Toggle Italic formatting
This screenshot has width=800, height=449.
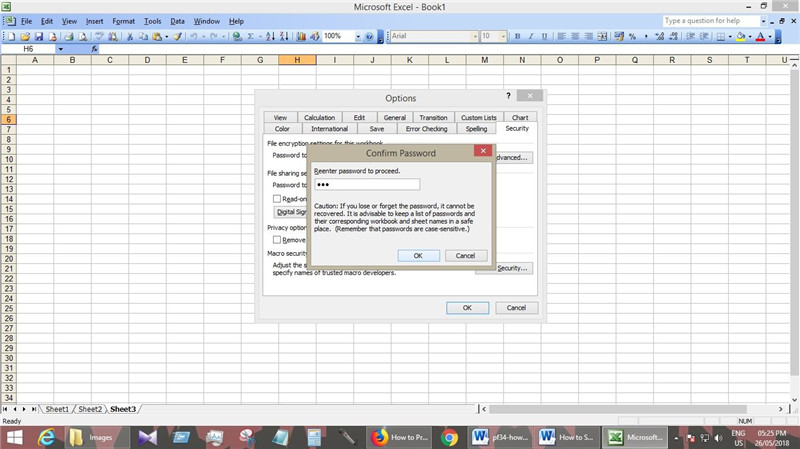[531, 36]
